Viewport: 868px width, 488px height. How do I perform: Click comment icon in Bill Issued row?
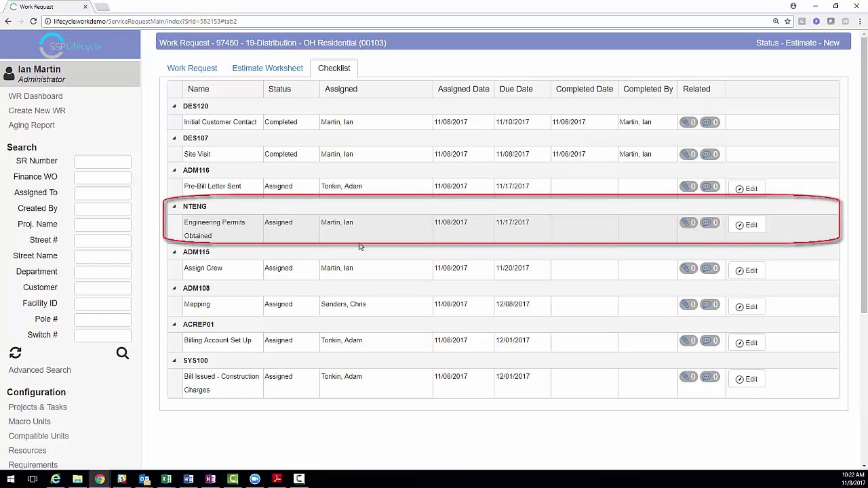(x=710, y=377)
